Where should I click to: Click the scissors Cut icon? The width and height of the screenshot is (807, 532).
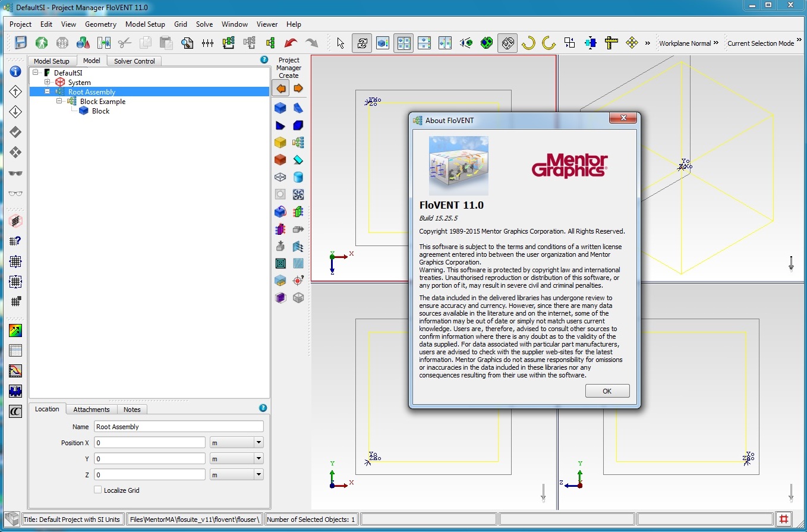[124, 43]
